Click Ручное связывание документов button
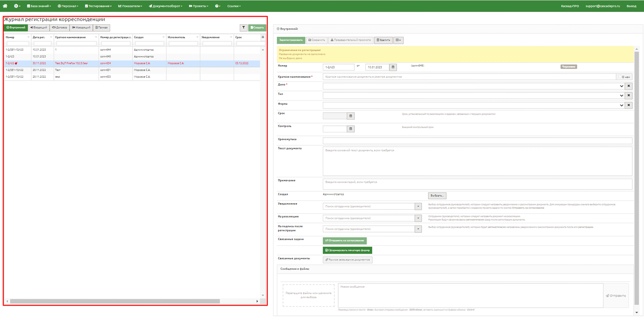 click(x=348, y=260)
